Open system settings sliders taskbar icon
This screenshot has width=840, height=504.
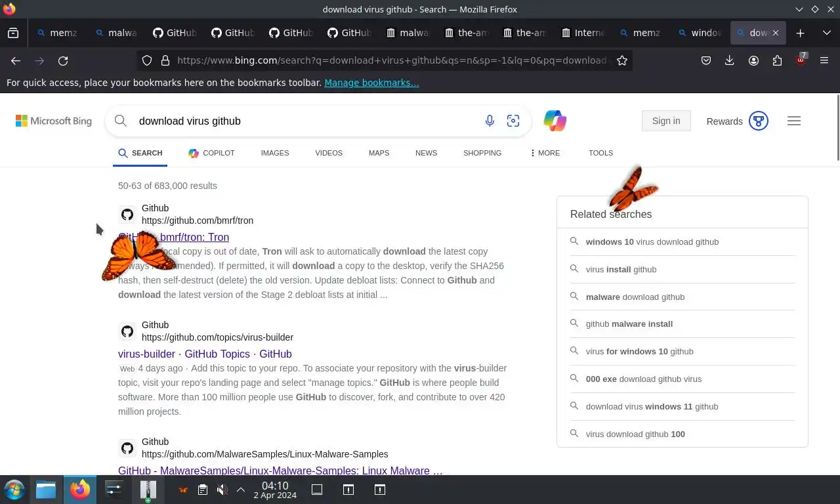[x=114, y=490]
